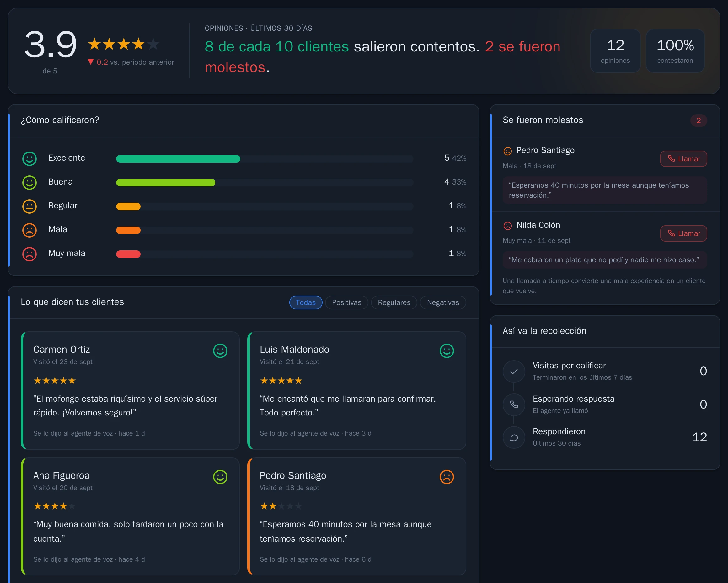This screenshot has width=728, height=583.
Task: Click the lime Buena progress bar
Action: tap(165, 182)
